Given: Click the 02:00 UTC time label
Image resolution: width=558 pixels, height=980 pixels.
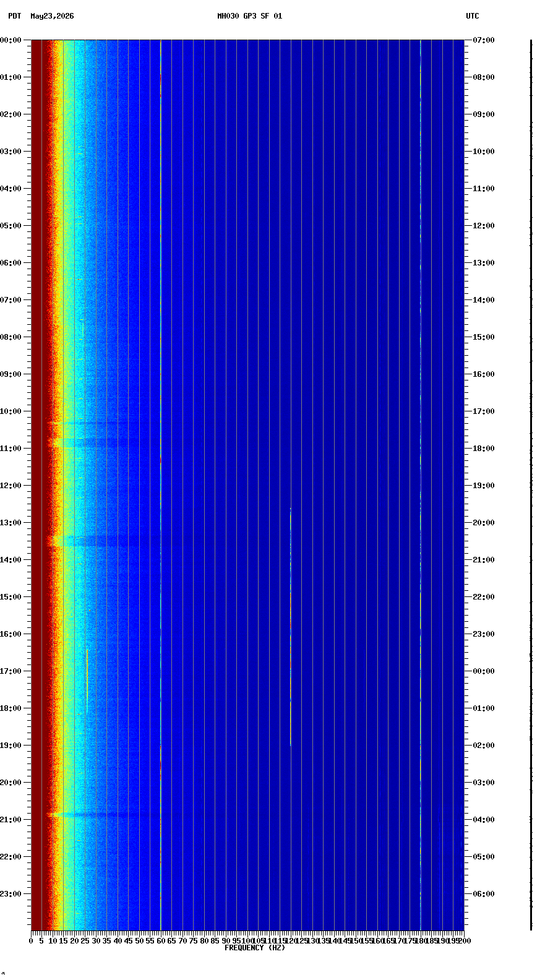Looking at the screenshot, I should (484, 746).
